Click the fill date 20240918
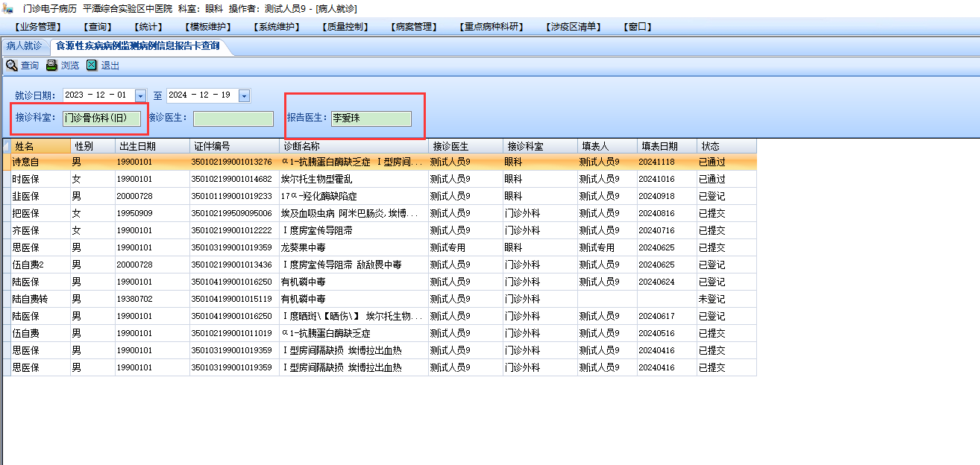Viewport: 980px width, 465px height. [x=656, y=196]
